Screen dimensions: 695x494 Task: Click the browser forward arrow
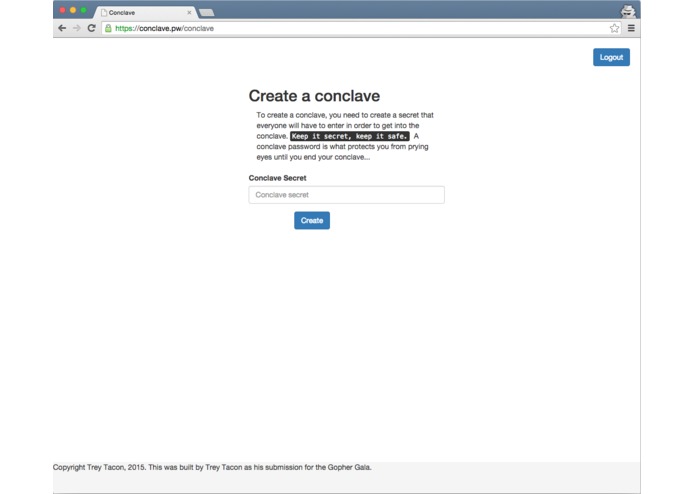pyautogui.click(x=77, y=28)
